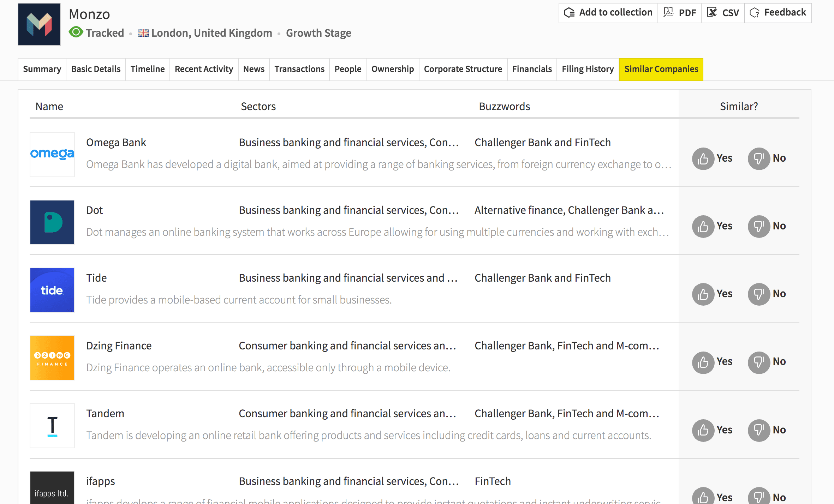Export the profile as PDF
The image size is (834, 504).
680,13
